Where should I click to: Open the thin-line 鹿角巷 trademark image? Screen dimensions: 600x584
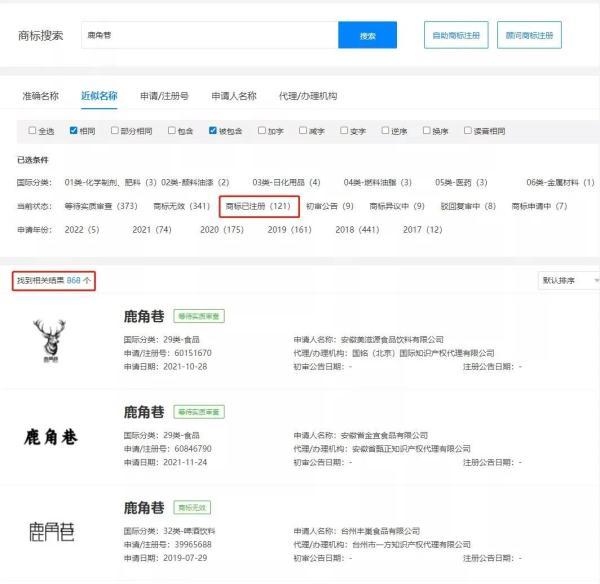point(51,532)
